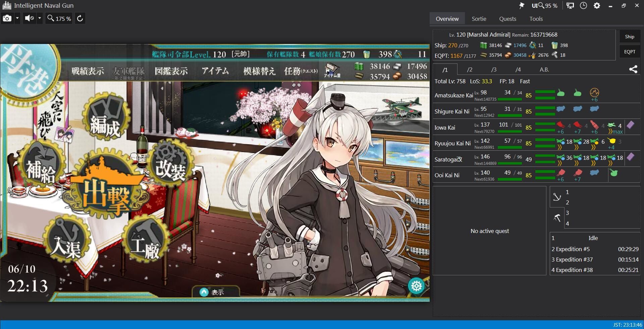
Task: Share the fleet with the share icon
Action: click(633, 69)
